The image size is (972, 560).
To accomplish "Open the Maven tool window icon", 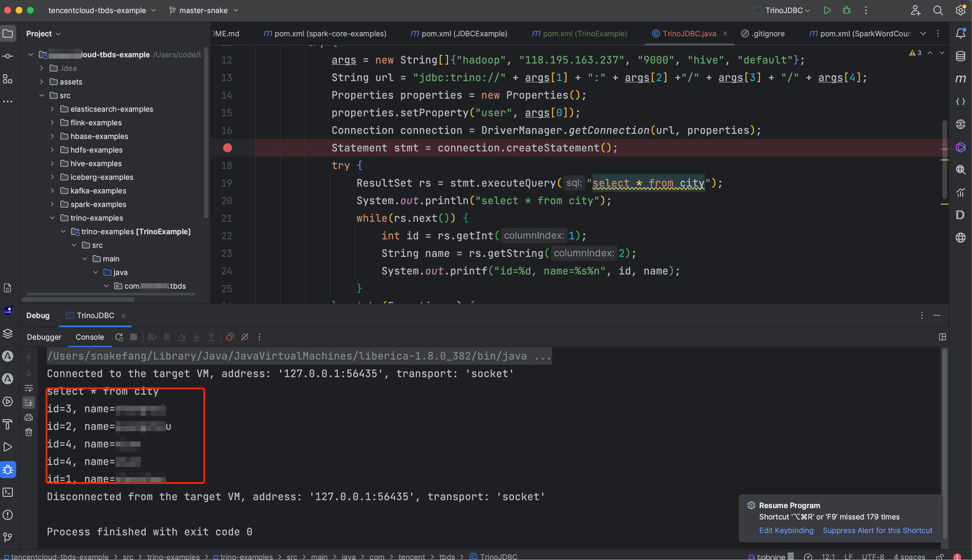I will coord(960,79).
